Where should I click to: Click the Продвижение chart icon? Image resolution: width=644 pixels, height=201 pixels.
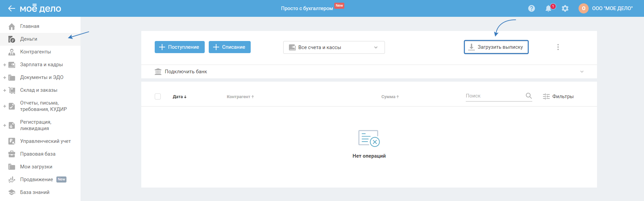pyautogui.click(x=12, y=179)
